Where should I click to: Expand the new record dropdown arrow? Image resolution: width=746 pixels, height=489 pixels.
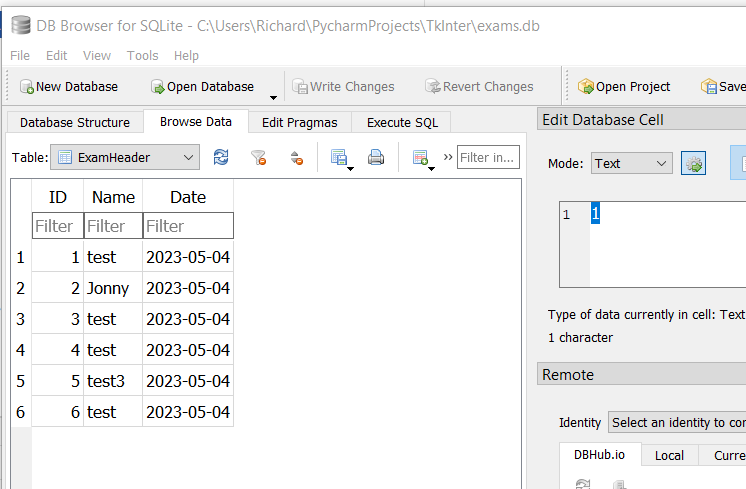[x=432, y=169]
